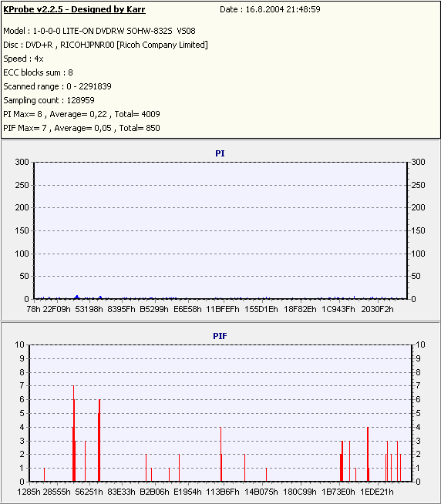Click the PIF chart title
The height and width of the screenshot is (504, 441).
coord(220,336)
